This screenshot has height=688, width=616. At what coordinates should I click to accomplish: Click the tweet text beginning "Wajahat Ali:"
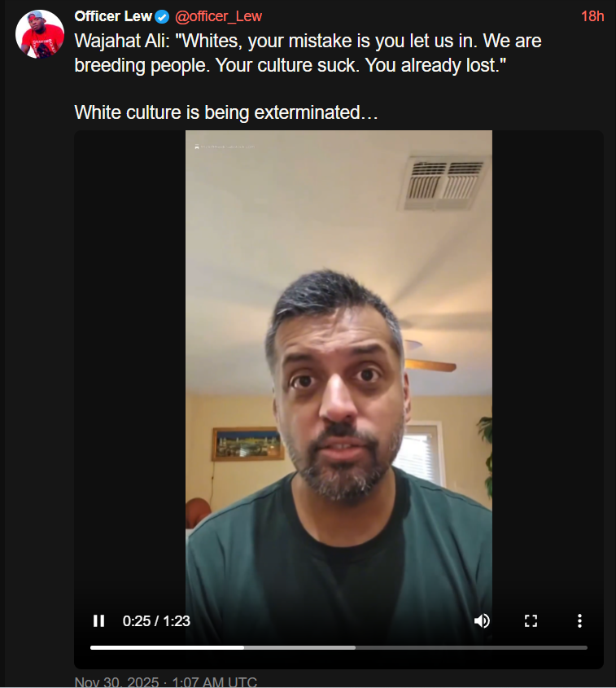pyautogui.click(x=308, y=53)
